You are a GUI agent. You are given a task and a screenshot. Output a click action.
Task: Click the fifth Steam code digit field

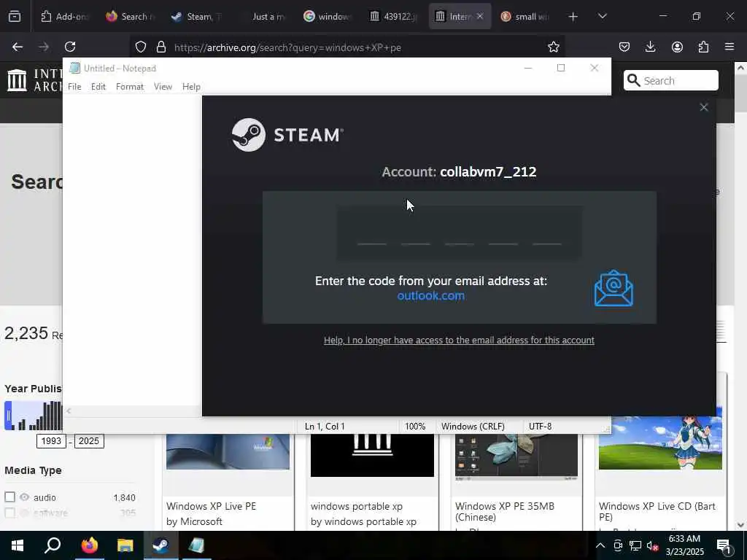point(547,233)
